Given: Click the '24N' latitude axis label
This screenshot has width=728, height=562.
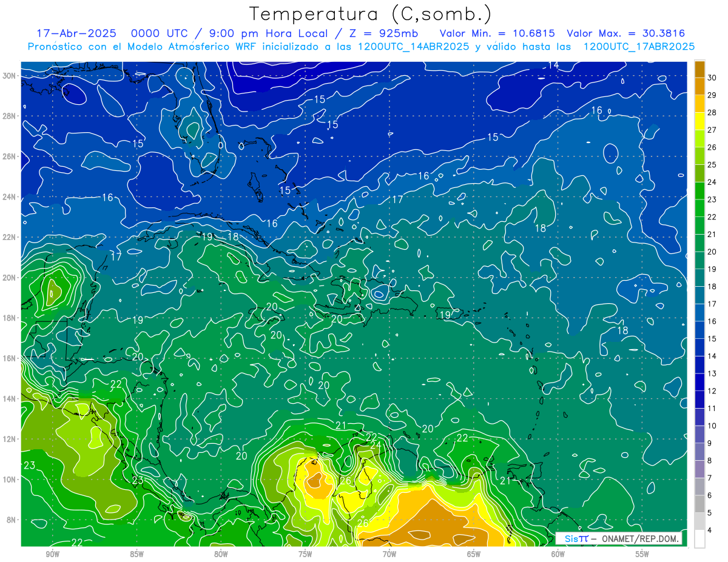Looking at the screenshot, I should pos(9,197).
